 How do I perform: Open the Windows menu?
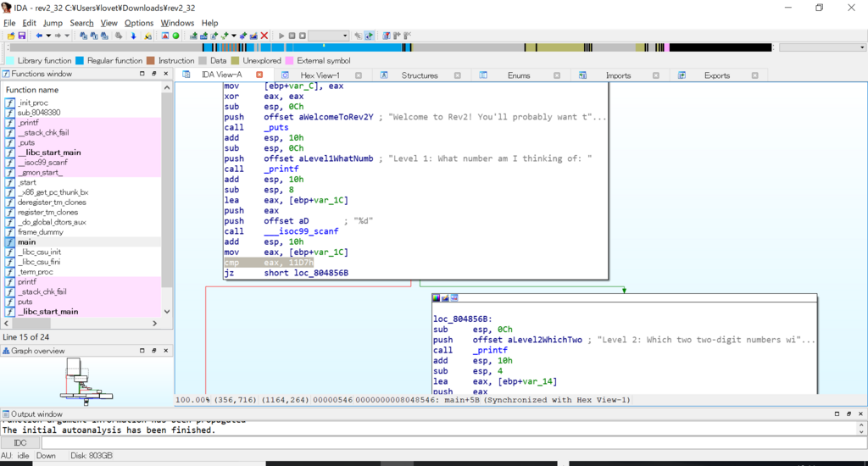tap(177, 23)
